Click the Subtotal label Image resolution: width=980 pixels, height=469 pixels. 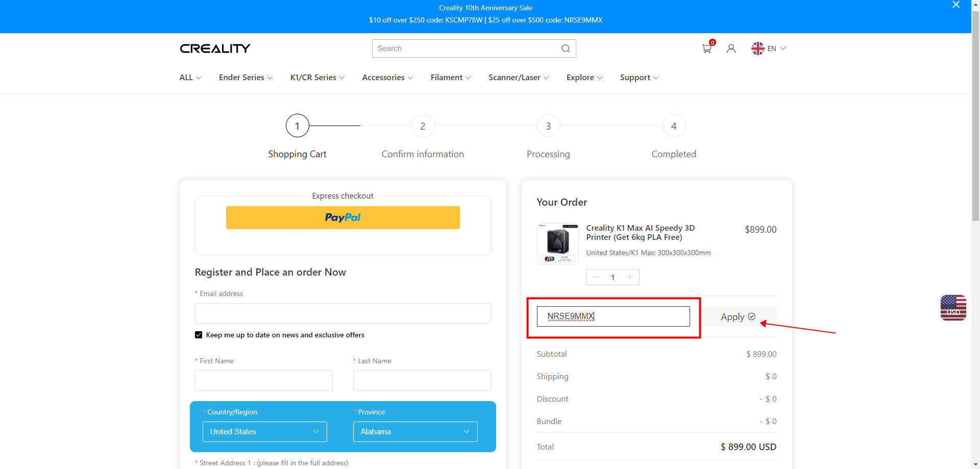point(551,354)
